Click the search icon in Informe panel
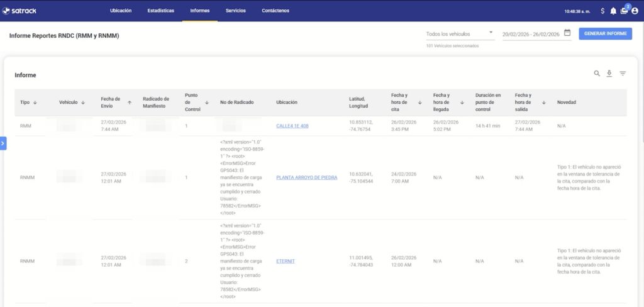This screenshot has width=644, height=307. pos(597,74)
